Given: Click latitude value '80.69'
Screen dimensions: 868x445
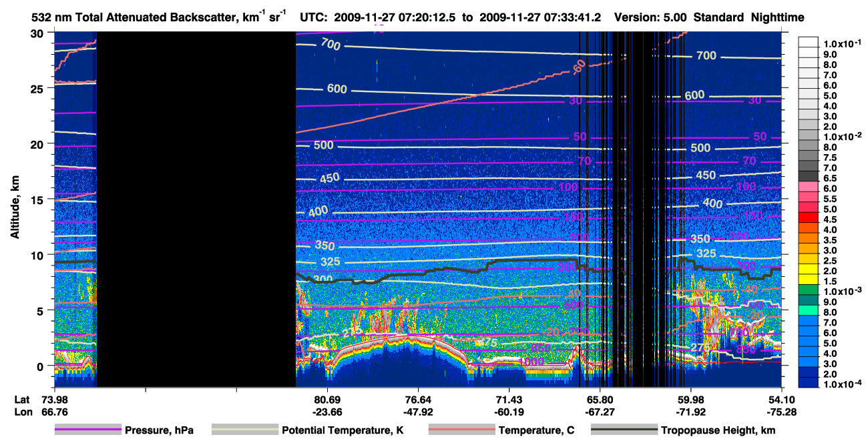Looking at the screenshot, I should coord(327,399).
